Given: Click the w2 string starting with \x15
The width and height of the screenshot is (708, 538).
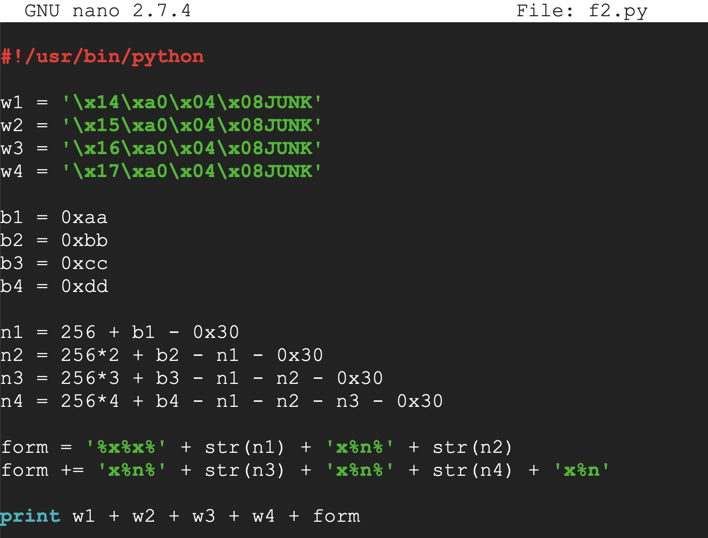Looking at the screenshot, I should [191, 126].
